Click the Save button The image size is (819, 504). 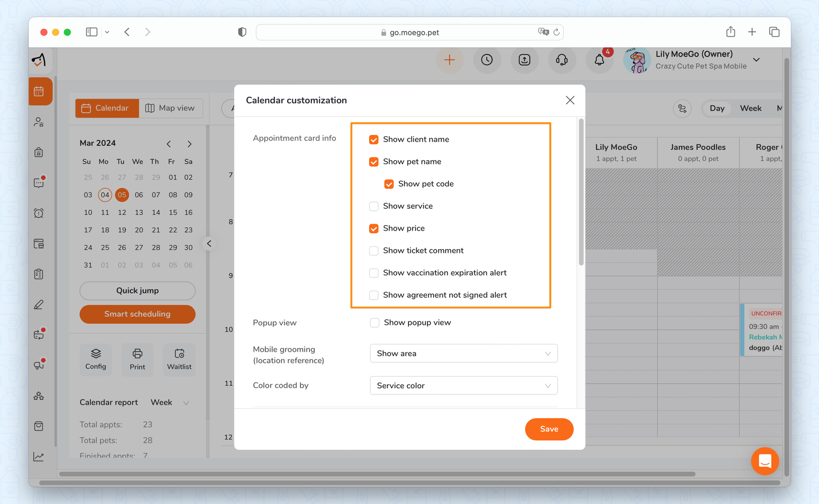(549, 429)
